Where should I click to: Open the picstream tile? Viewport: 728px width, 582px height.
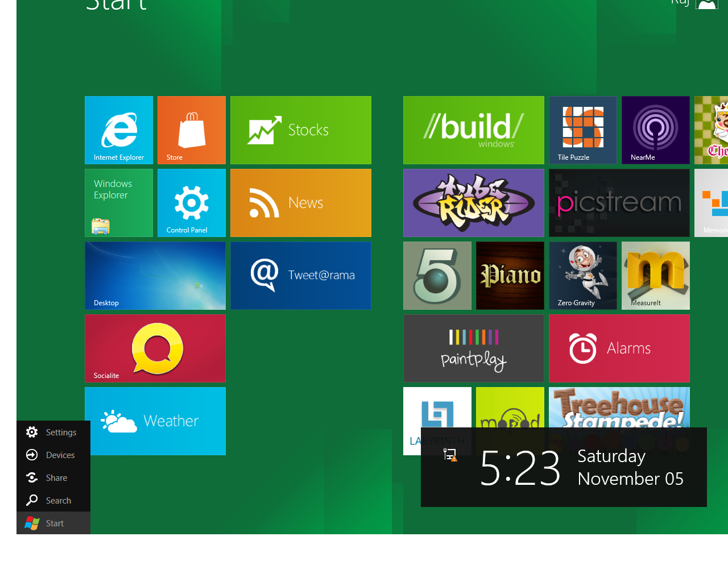click(619, 203)
